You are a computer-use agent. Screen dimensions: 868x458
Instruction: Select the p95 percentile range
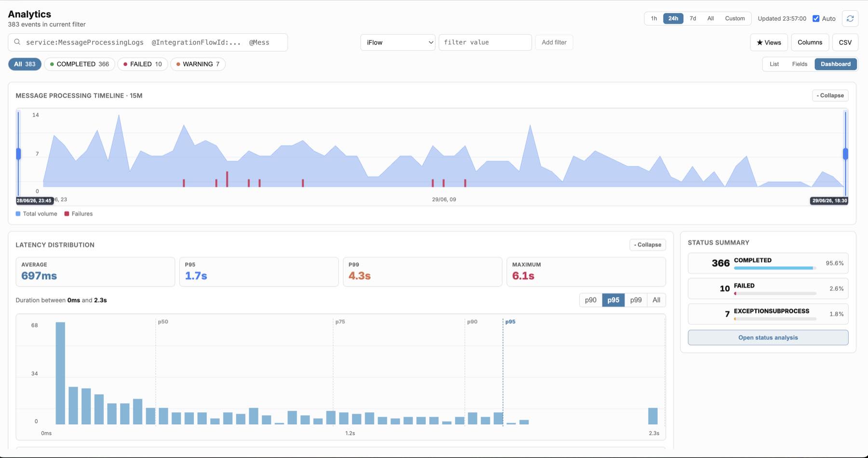tap(613, 300)
